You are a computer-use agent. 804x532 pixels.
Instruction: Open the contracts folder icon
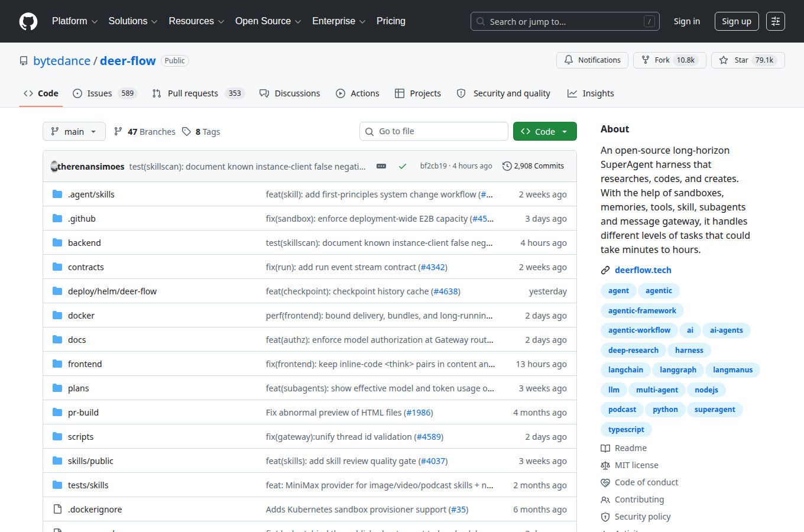pyautogui.click(x=57, y=267)
